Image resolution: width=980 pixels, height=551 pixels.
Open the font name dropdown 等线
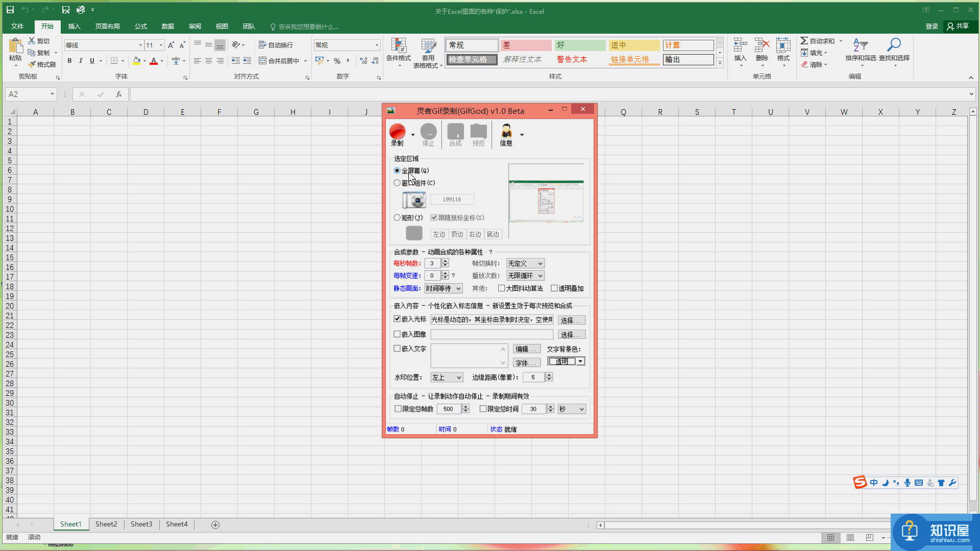[140, 45]
